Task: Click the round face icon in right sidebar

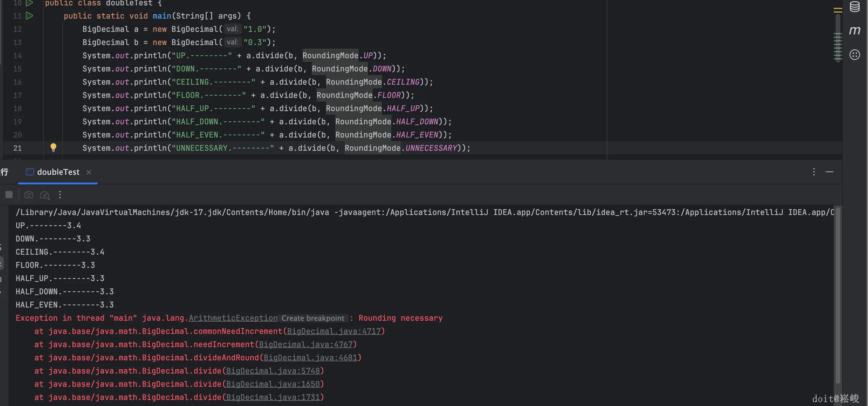Action: [854, 55]
